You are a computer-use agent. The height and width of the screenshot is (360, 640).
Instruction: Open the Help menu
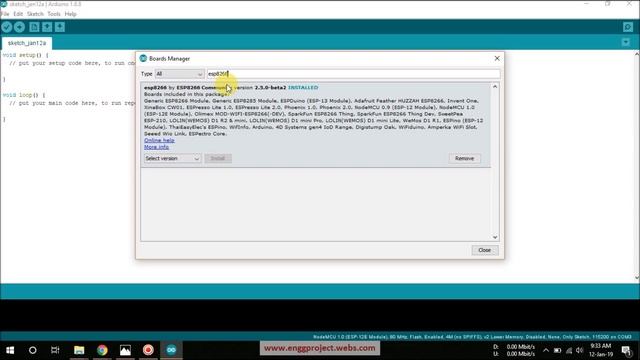[71, 14]
